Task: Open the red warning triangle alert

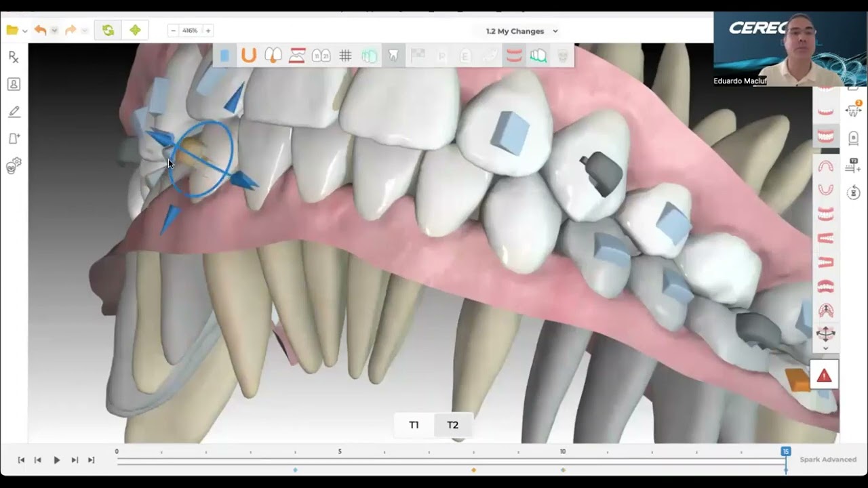Action: pyautogui.click(x=824, y=375)
